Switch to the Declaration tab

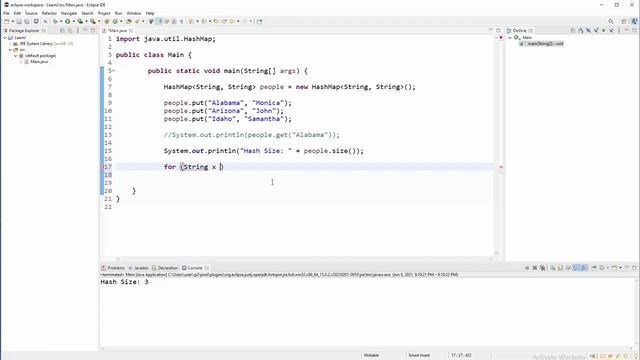point(165,268)
